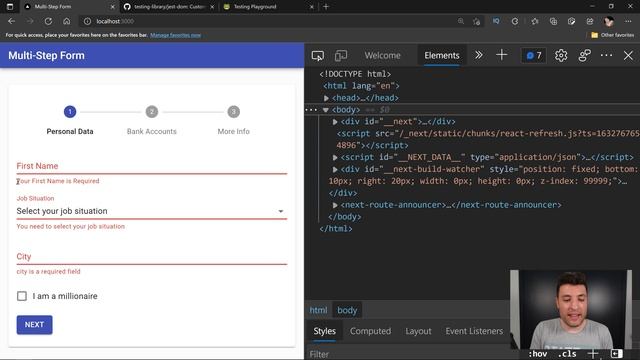This screenshot has width=640, height=360.
Task: Select the Elements DevTools tab
Action: point(442,56)
